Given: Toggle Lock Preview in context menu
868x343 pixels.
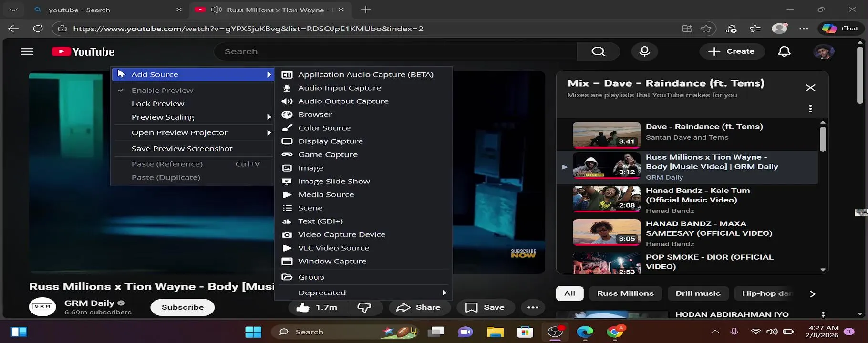Looking at the screenshot, I should (x=193, y=104).
